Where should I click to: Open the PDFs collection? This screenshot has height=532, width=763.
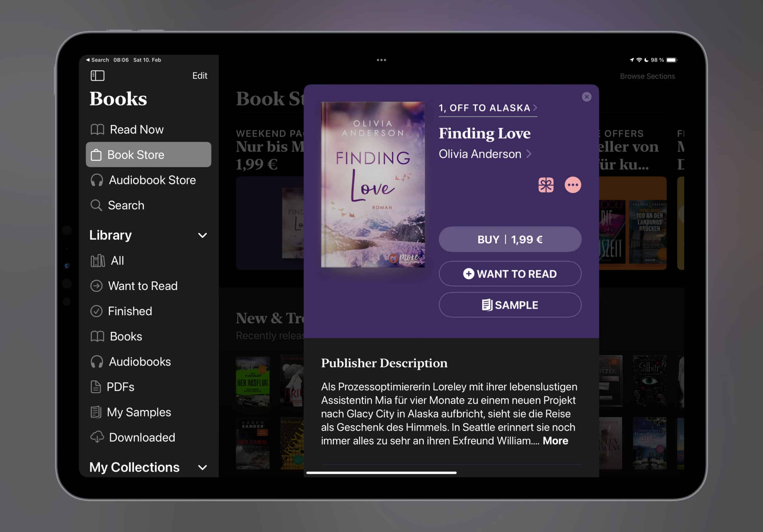tap(148, 387)
